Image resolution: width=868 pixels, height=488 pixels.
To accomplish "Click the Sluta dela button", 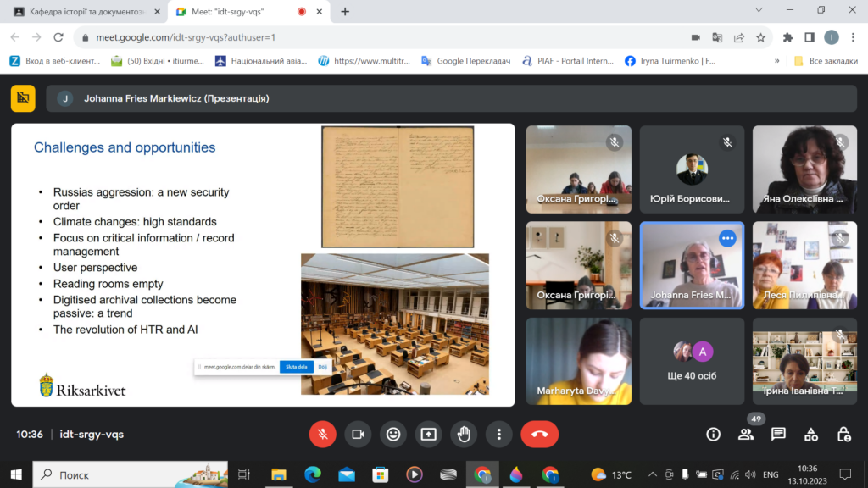I will pyautogui.click(x=296, y=367).
